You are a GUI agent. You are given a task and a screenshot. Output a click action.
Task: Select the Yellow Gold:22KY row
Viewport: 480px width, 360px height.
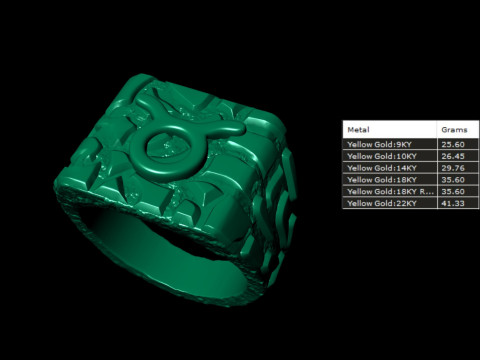411,203
